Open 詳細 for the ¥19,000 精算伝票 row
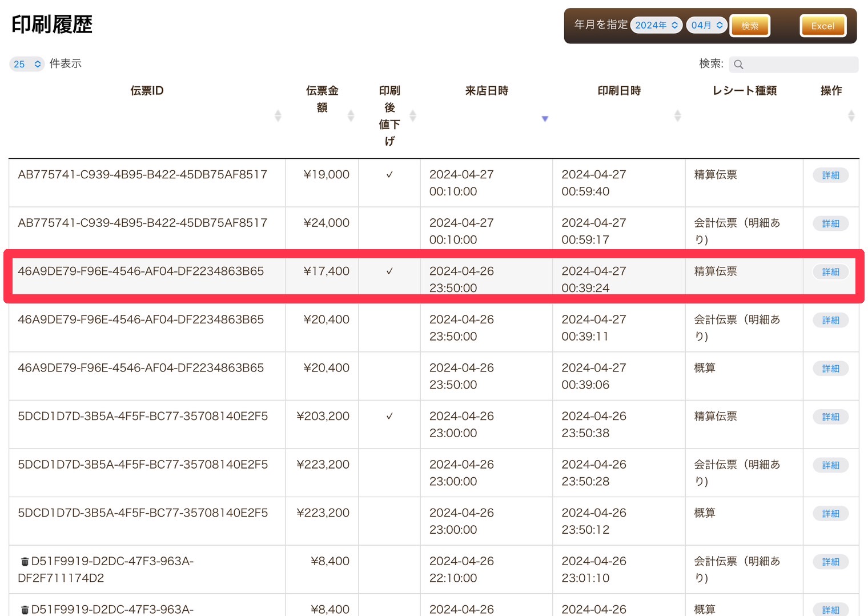Image resolution: width=868 pixels, height=616 pixels. pos(830,175)
